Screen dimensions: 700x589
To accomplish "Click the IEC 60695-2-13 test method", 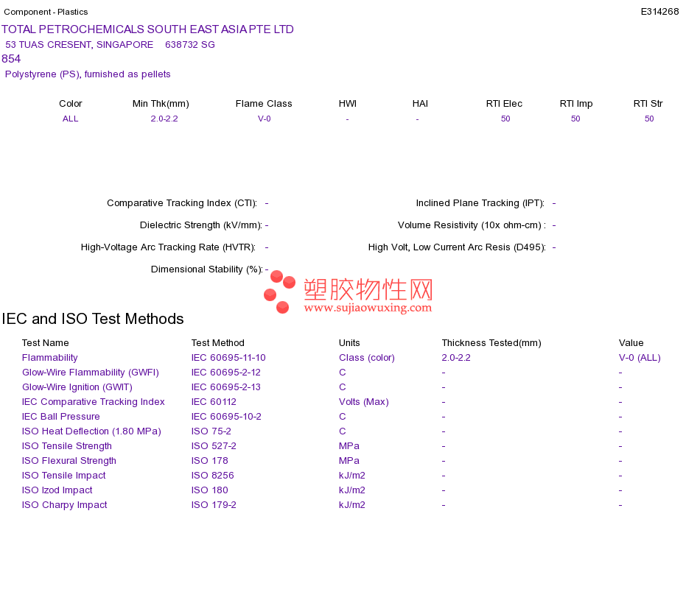I will (226, 387).
